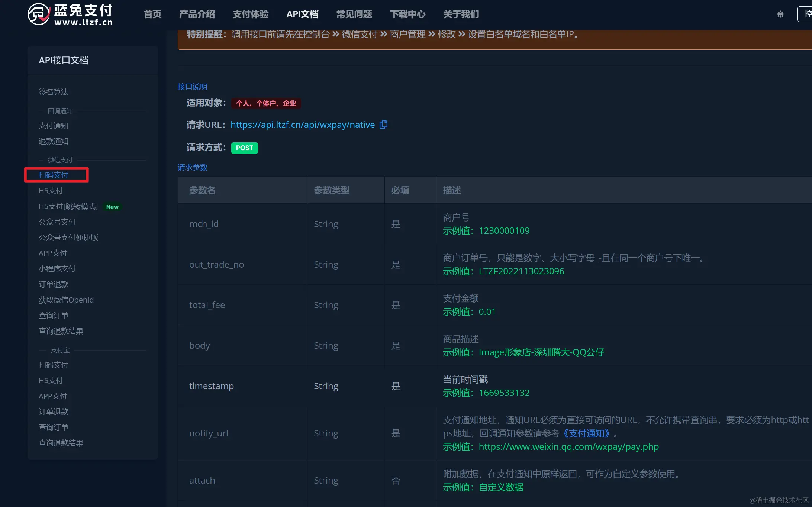Screen dimensions: 812x507
Task: Open the 常见问题 page
Action: pos(354,14)
